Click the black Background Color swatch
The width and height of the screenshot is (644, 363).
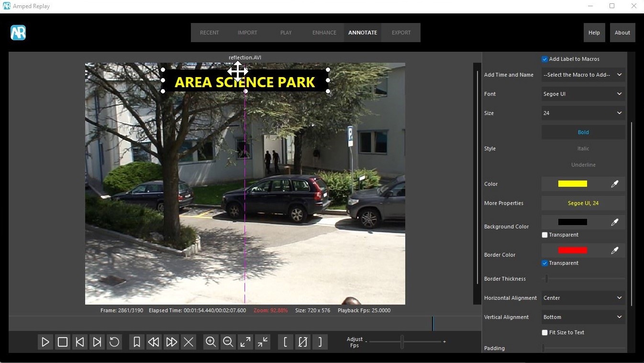click(x=573, y=222)
